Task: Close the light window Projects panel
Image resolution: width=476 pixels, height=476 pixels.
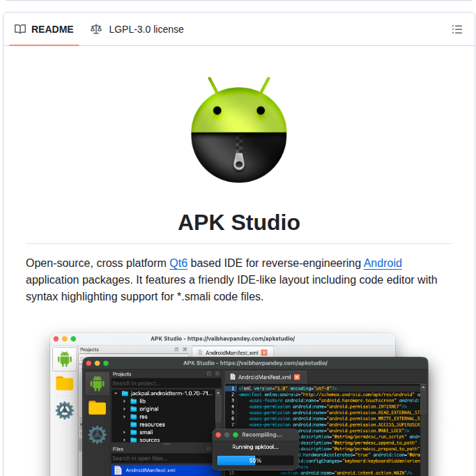Action: point(185,349)
